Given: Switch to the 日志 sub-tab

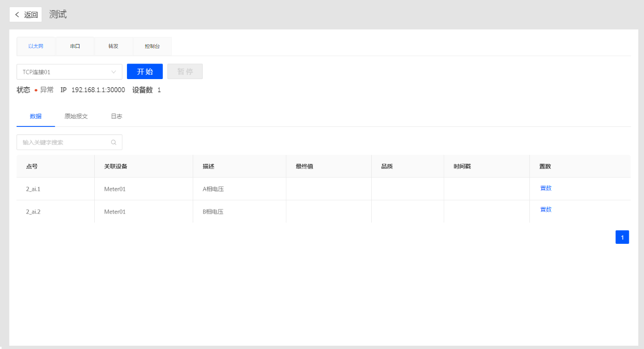Looking at the screenshot, I should tap(116, 116).
